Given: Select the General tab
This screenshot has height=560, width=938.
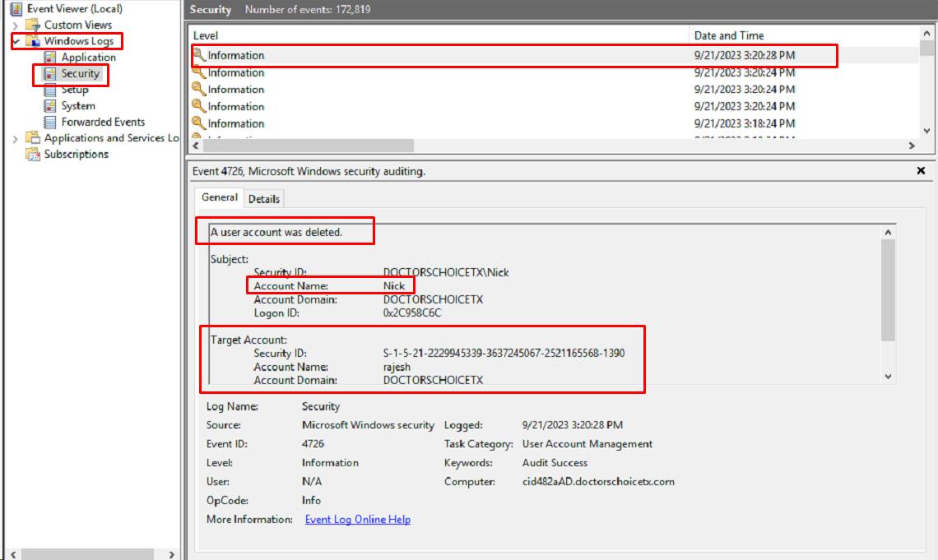Looking at the screenshot, I should 219,198.
